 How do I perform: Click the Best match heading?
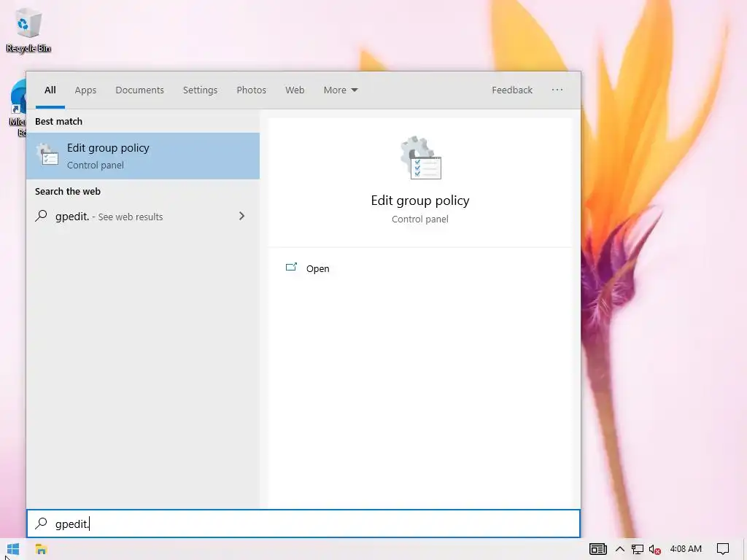pyautogui.click(x=58, y=122)
